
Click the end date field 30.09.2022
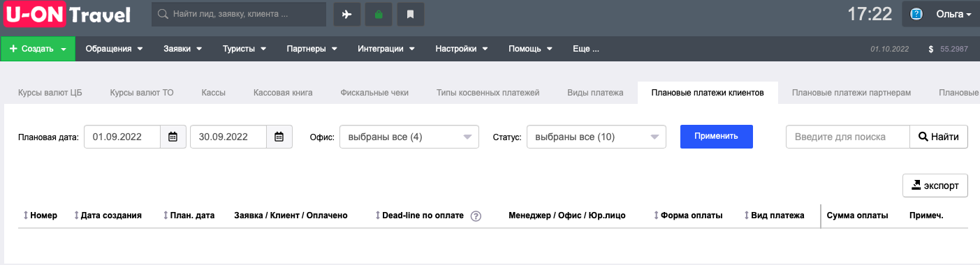pyautogui.click(x=228, y=137)
